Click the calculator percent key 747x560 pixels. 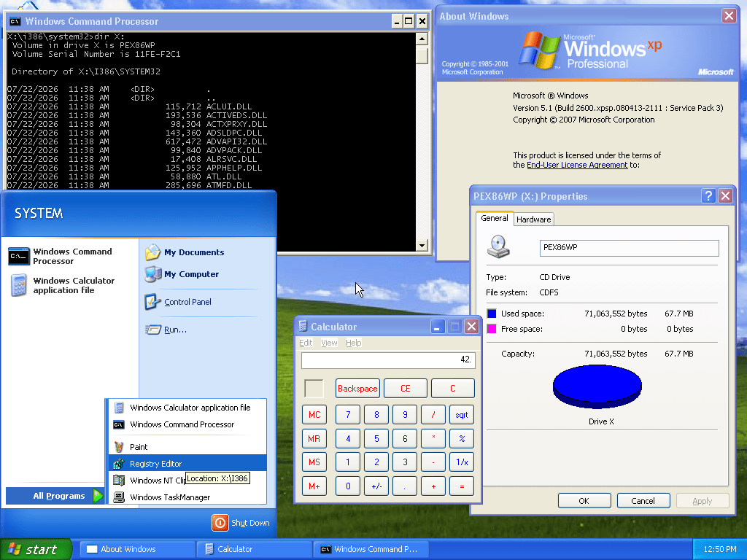[x=462, y=438]
